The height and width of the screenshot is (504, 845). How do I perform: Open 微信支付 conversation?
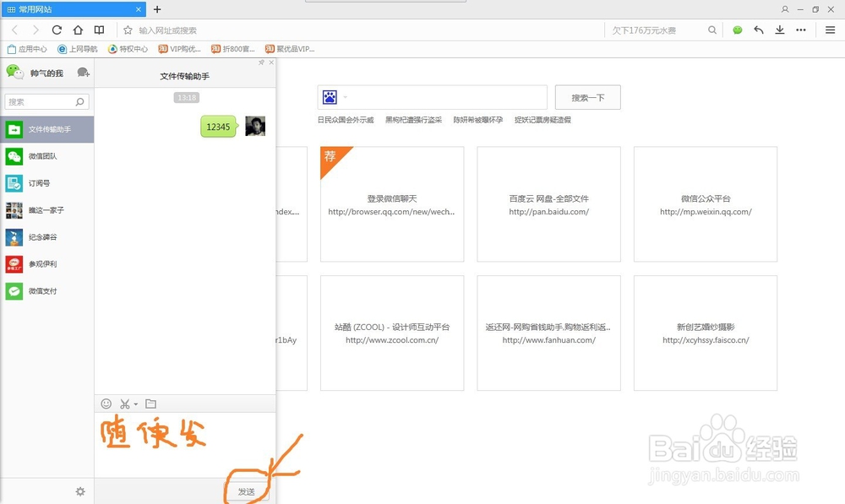[47, 290]
